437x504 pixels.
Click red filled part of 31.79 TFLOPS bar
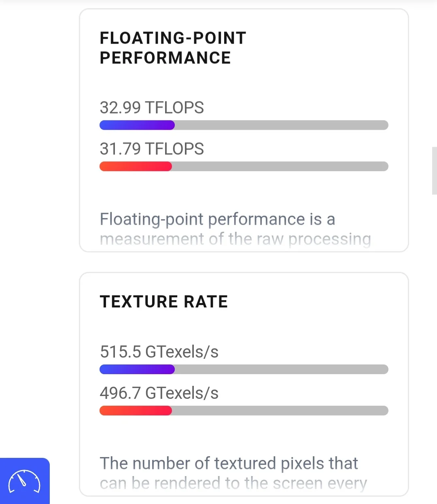coord(136,166)
